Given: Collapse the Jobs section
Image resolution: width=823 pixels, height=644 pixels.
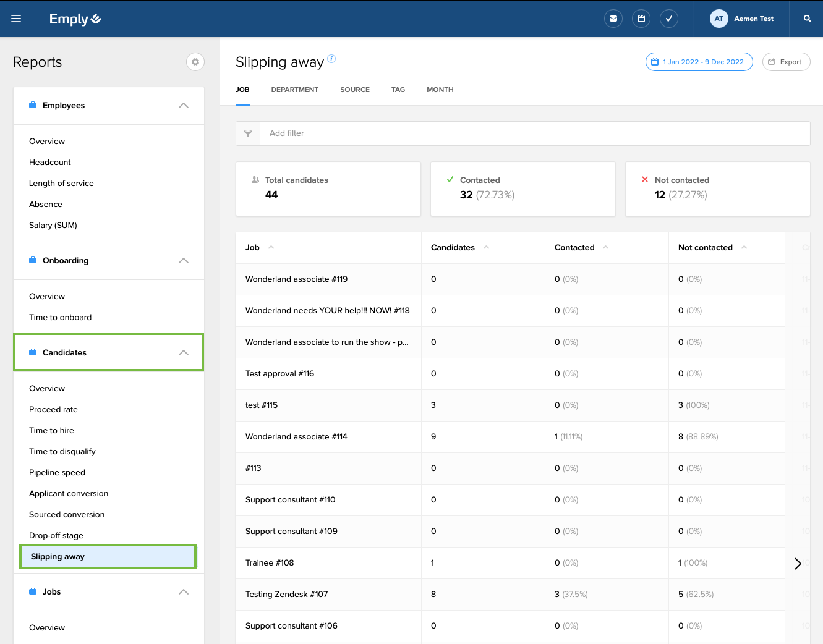Looking at the screenshot, I should click(x=184, y=592).
